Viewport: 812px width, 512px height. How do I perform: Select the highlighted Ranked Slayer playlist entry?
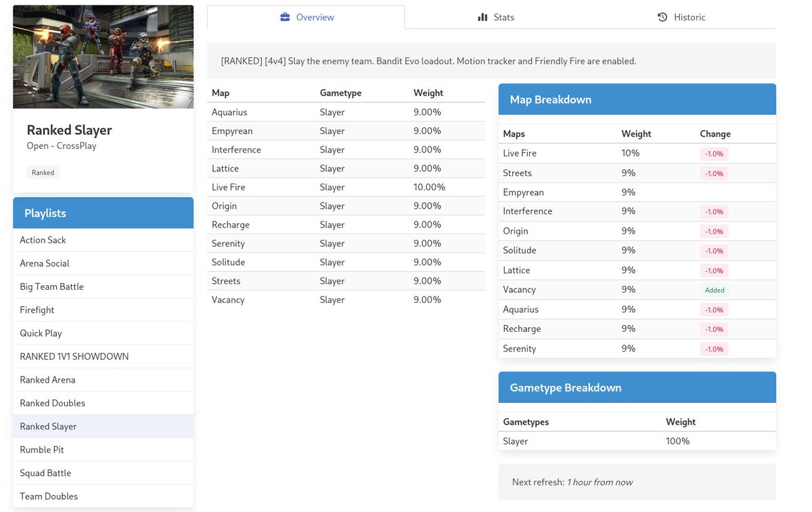tap(103, 426)
